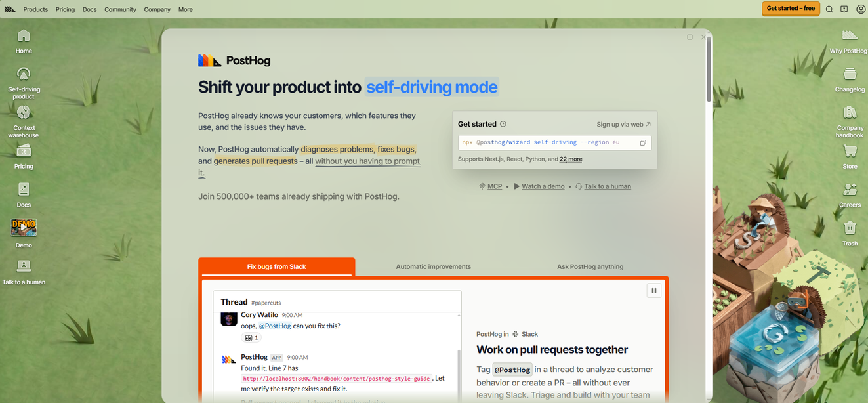Click the self-driving mode highlighted text

pos(432,87)
